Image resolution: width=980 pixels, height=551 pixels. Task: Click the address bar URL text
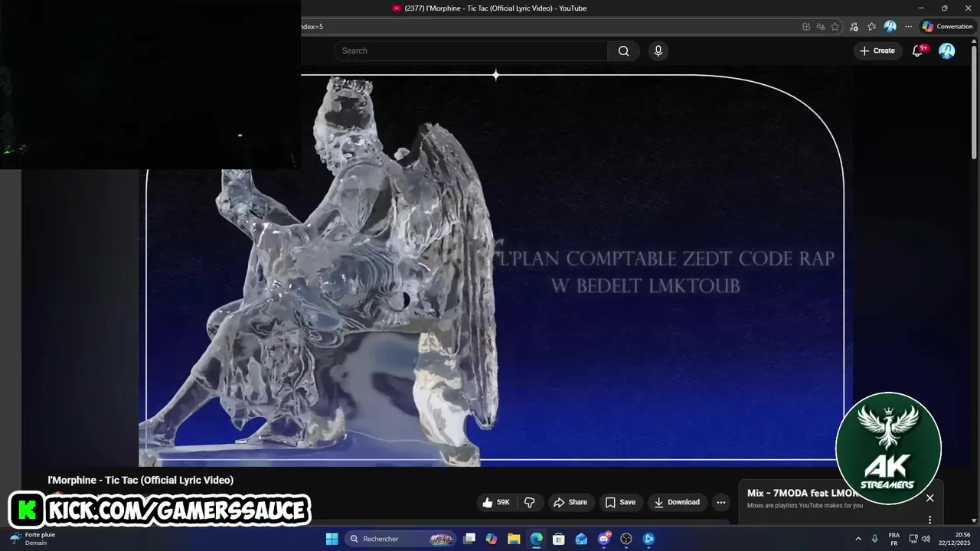point(312,27)
